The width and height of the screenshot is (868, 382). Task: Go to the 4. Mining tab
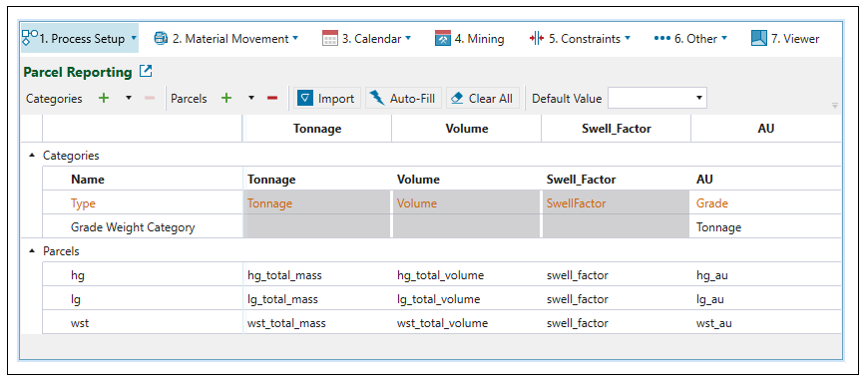pos(470,38)
